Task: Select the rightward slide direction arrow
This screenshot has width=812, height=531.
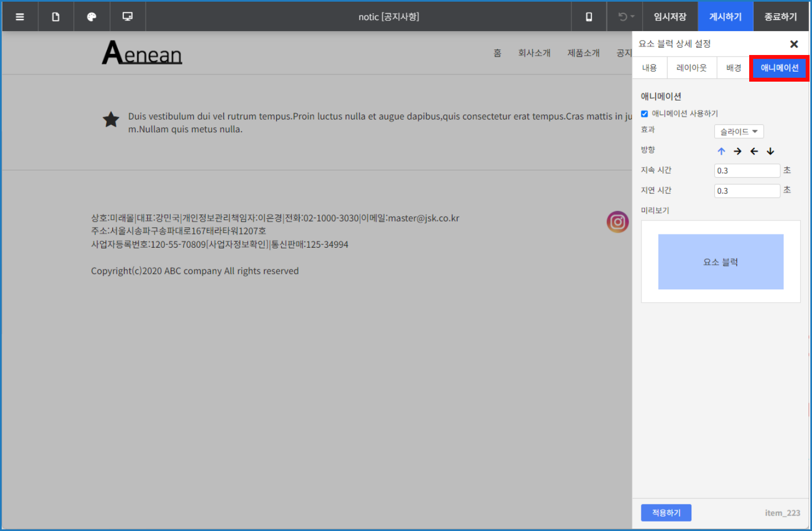Action: point(738,151)
